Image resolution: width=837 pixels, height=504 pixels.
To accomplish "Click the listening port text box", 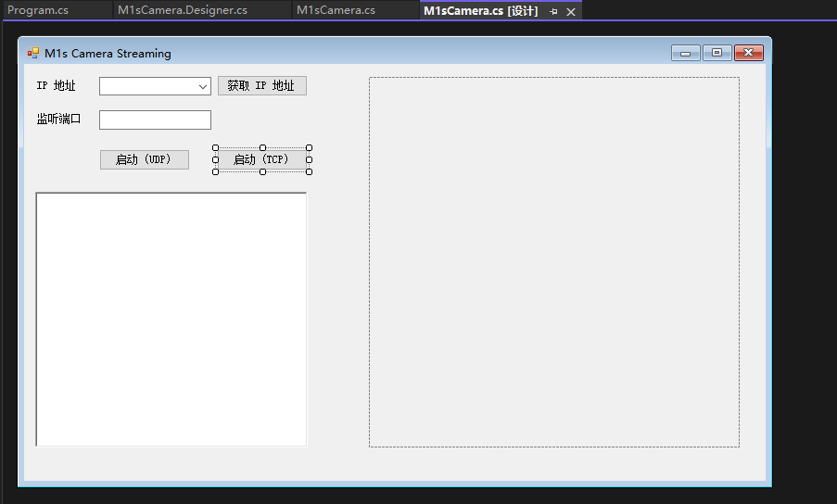I will click(156, 120).
